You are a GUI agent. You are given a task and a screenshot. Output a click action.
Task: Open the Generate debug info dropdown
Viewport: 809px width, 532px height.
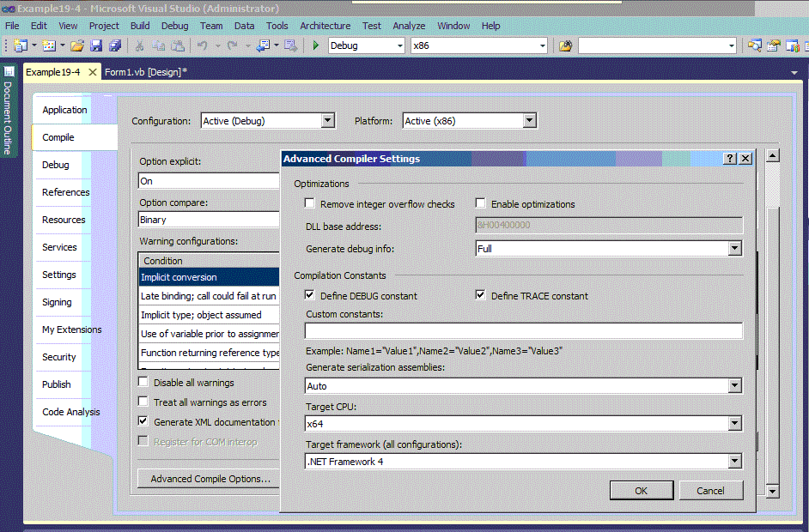coord(734,249)
